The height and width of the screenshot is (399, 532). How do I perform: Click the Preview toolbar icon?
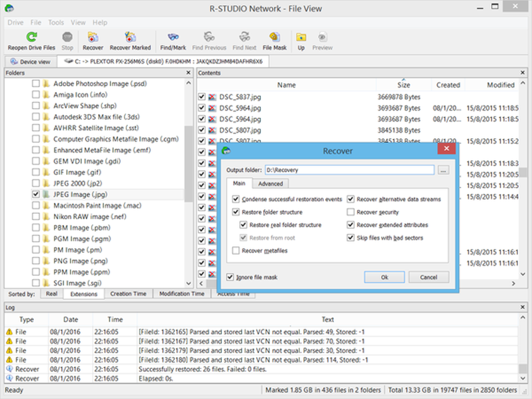(322, 37)
